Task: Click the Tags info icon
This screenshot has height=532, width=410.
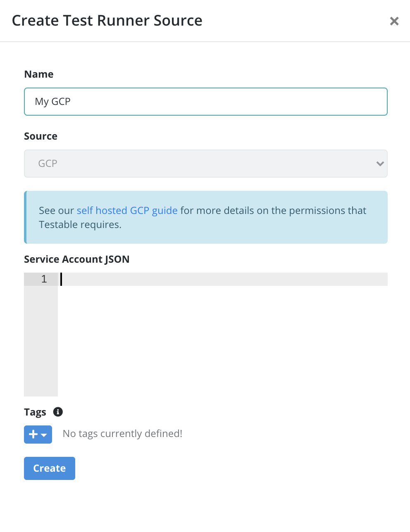Action: pyautogui.click(x=58, y=412)
